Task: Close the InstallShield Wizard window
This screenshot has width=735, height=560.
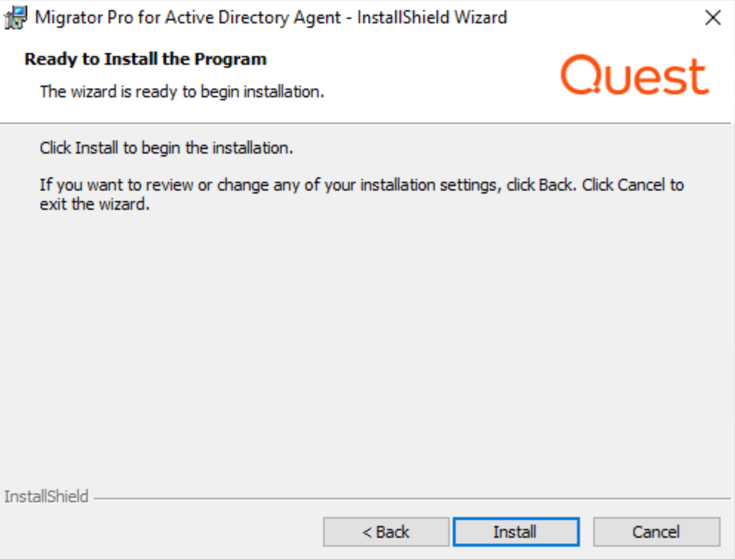Action: [713, 18]
